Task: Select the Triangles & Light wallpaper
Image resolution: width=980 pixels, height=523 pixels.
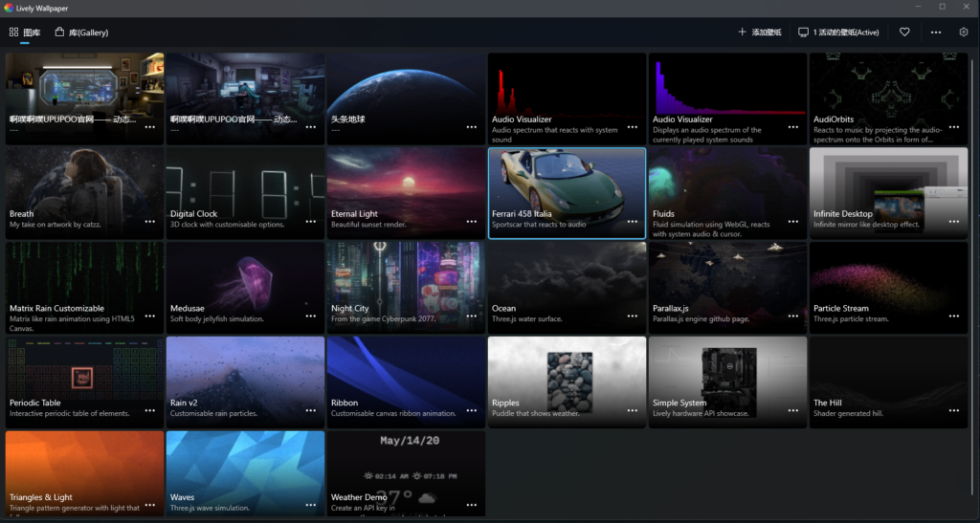Action: pos(84,473)
